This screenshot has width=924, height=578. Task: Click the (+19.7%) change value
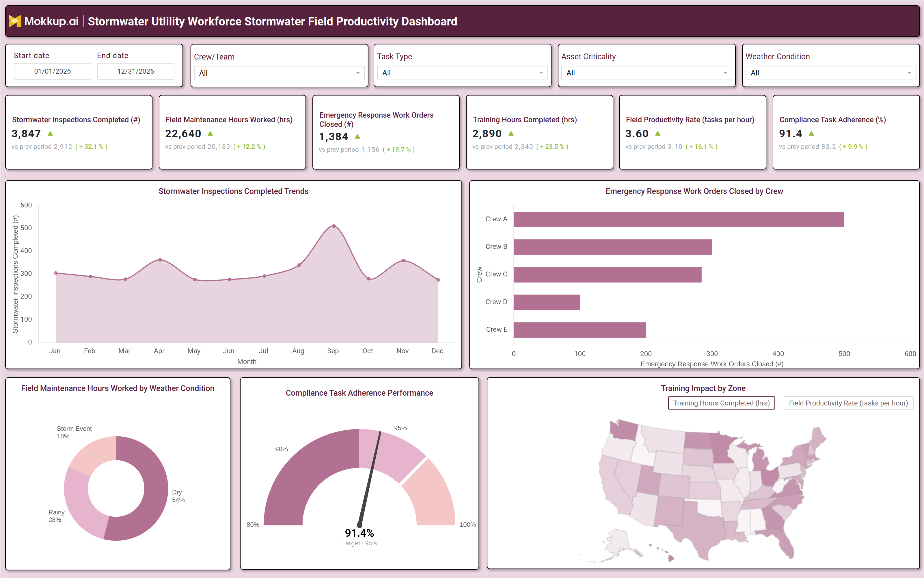pos(398,150)
